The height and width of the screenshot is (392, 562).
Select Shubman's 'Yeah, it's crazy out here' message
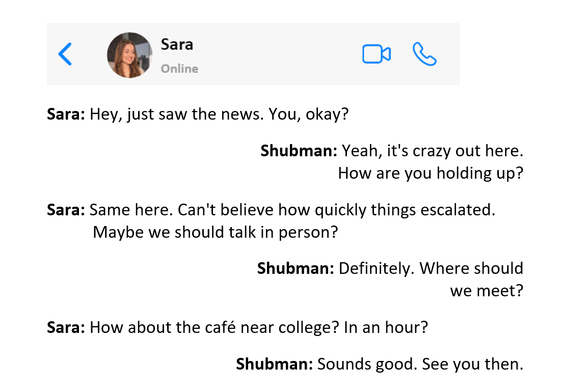(392, 151)
